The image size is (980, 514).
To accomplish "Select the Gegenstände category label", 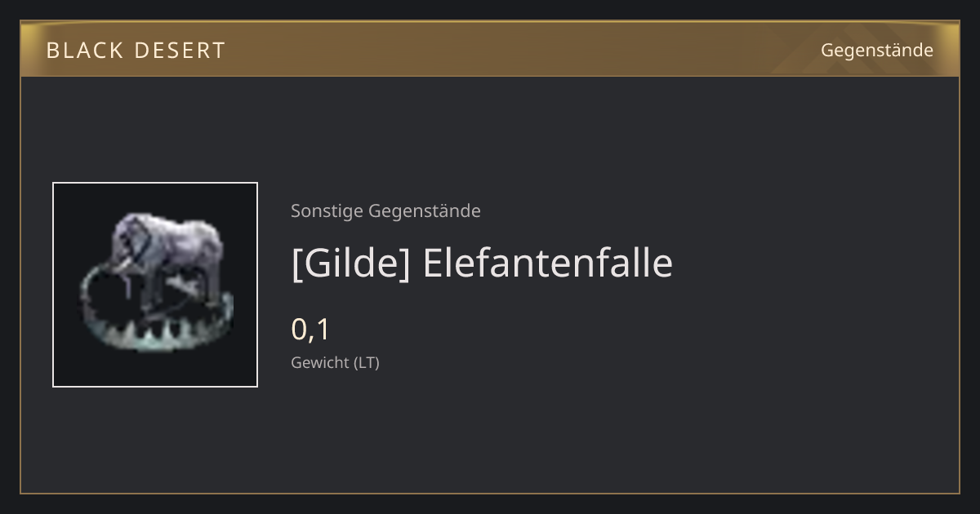I will coord(877,51).
